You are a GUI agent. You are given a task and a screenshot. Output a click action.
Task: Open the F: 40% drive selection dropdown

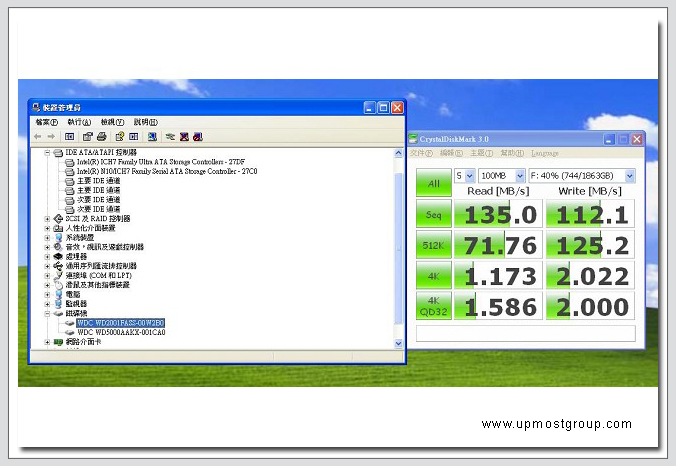click(629, 176)
